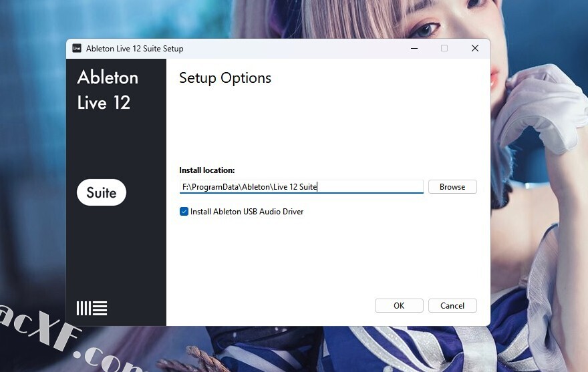Screen dimensions: 588x372
Task: Click the Ableton Live 12 sidebar title
Action: 108,90
